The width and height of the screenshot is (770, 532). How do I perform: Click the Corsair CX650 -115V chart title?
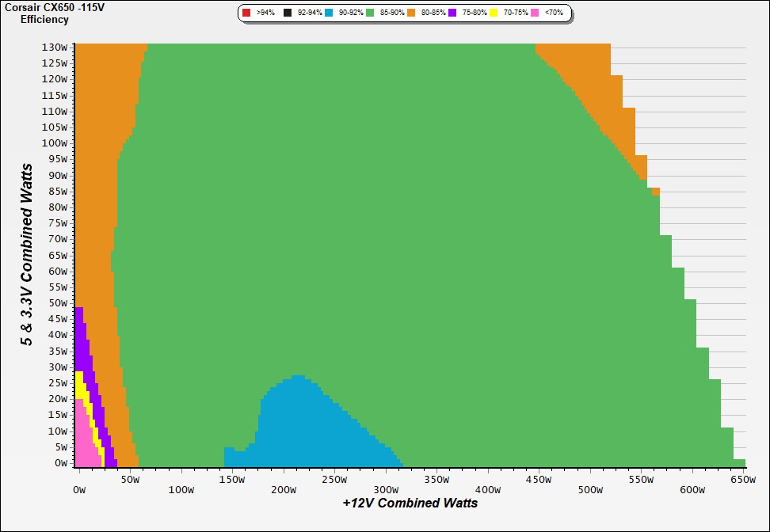click(44, 8)
